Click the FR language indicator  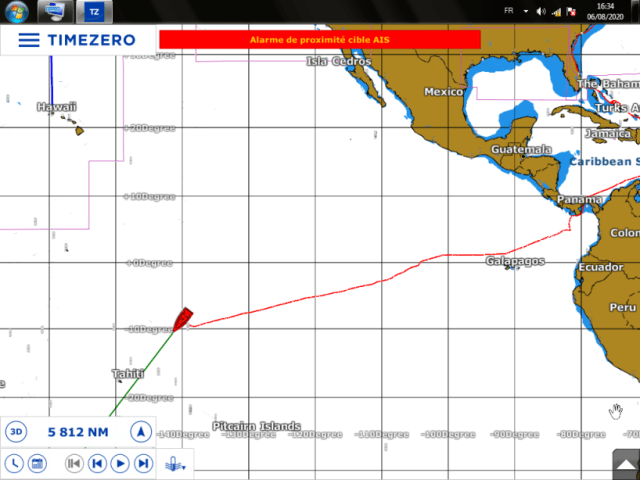[x=509, y=12]
